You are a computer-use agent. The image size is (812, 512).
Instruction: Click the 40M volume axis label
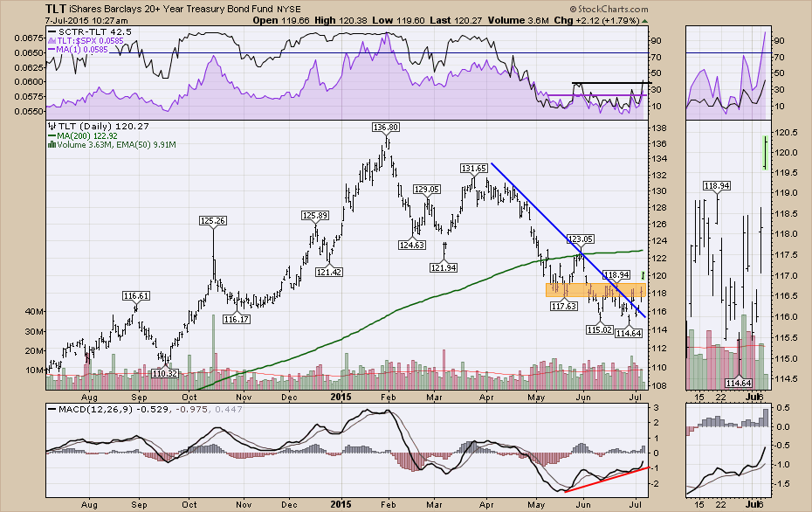tap(34, 311)
